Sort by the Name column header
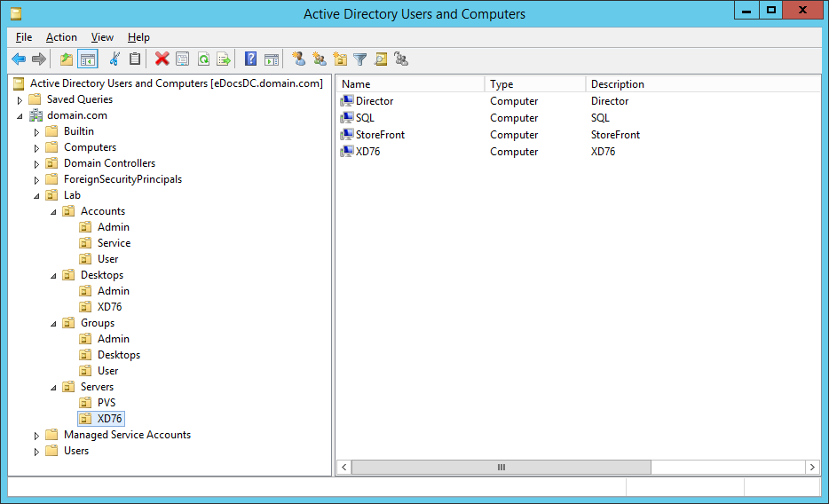 pyautogui.click(x=410, y=84)
